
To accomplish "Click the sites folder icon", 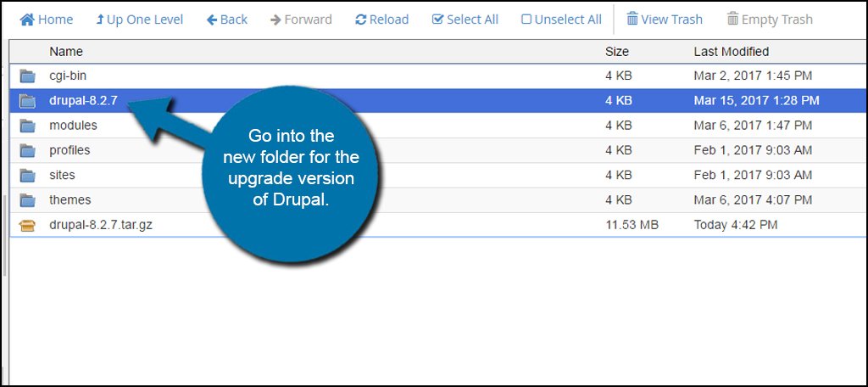I will point(27,175).
